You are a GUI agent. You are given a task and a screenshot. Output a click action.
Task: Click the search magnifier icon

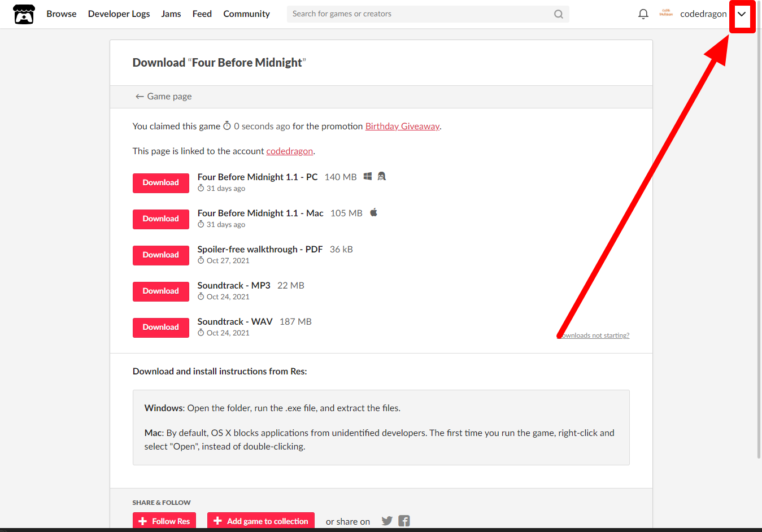(558, 14)
